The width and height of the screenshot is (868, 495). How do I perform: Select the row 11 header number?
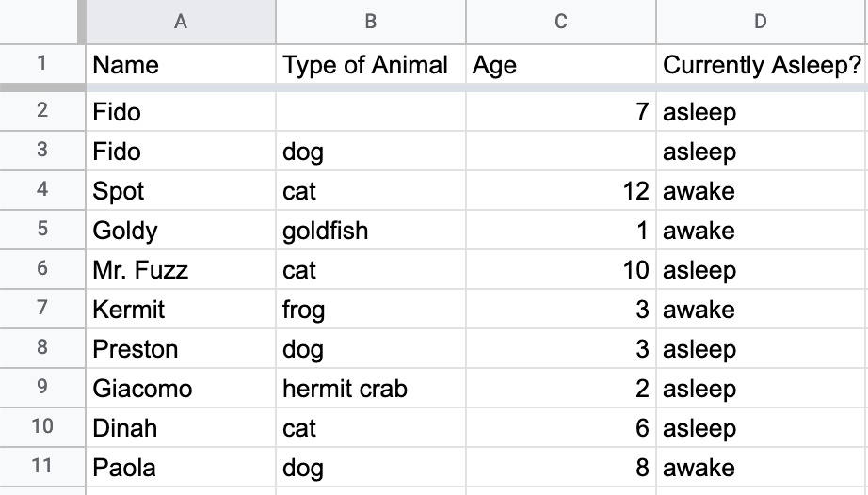(41, 468)
